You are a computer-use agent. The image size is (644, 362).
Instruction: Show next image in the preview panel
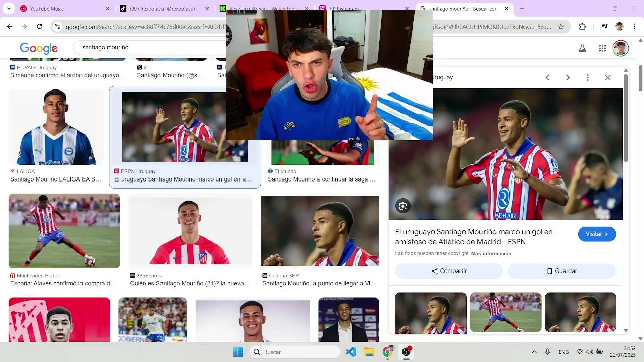tap(568, 78)
